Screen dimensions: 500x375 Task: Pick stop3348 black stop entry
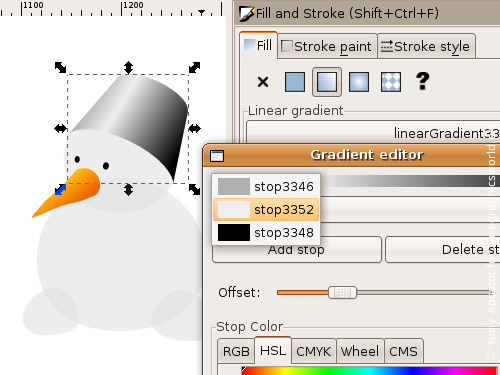point(266,232)
